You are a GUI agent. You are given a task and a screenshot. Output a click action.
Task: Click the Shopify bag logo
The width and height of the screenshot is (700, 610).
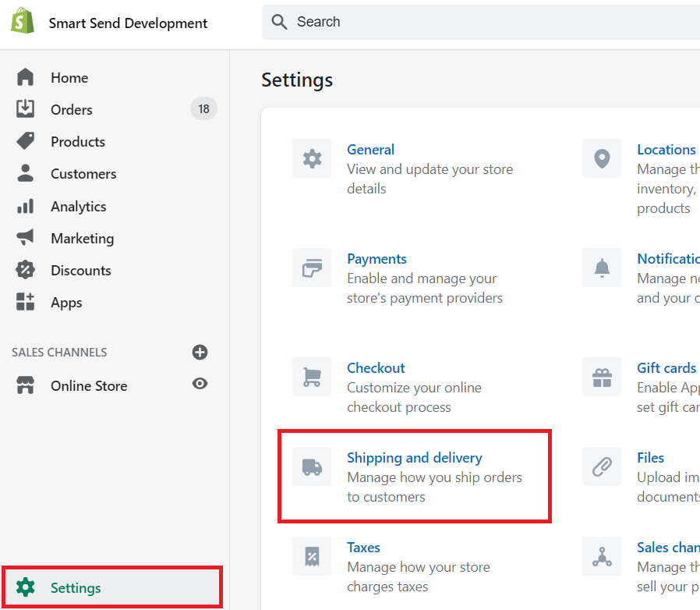point(22,21)
